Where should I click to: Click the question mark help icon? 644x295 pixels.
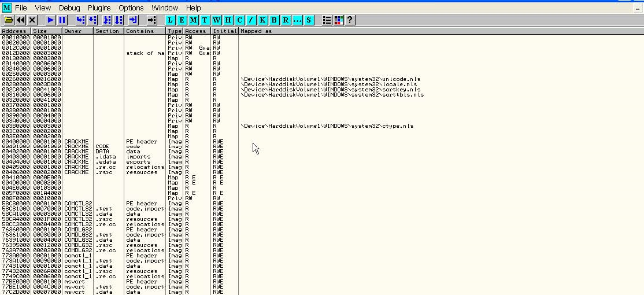click(350, 20)
